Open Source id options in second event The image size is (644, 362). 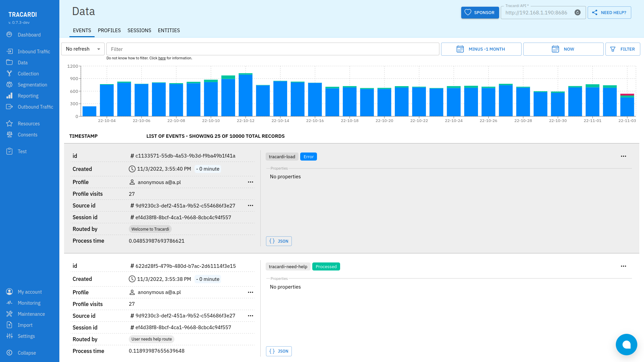251,316
